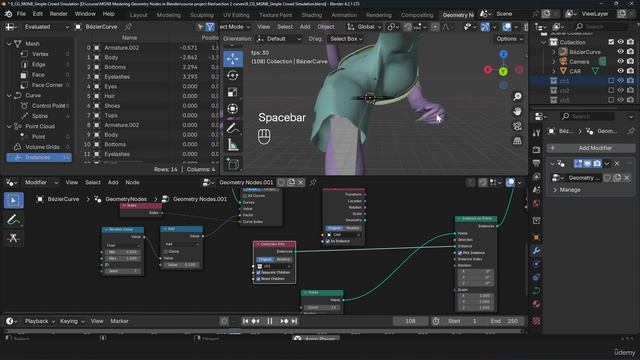640x360 pixels.
Task: Pause the animation playback
Action: (x=270, y=321)
